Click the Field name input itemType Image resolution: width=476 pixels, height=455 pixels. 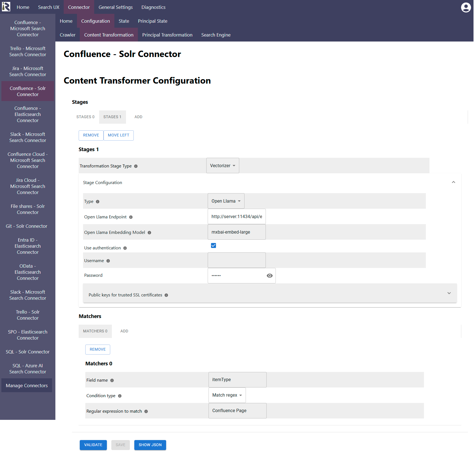[x=238, y=380]
